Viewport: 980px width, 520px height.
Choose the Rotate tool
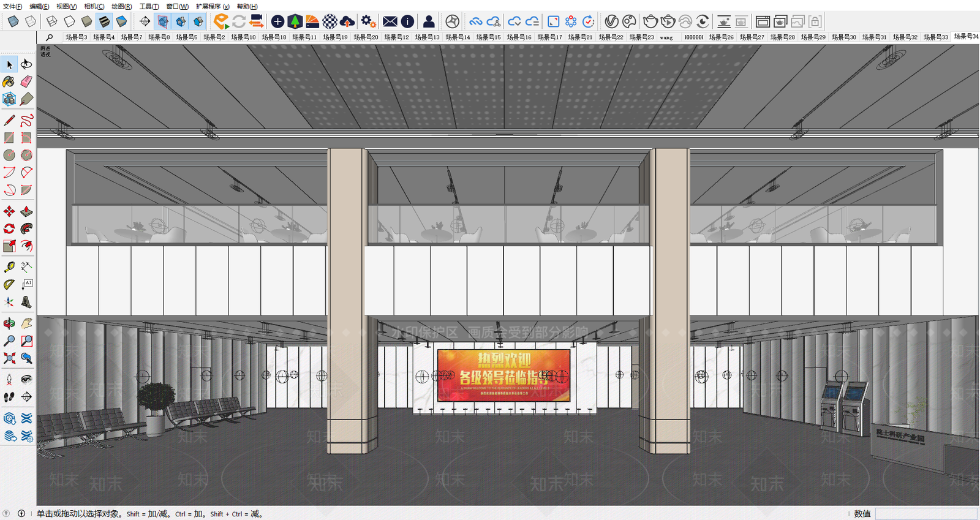click(9, 228)
